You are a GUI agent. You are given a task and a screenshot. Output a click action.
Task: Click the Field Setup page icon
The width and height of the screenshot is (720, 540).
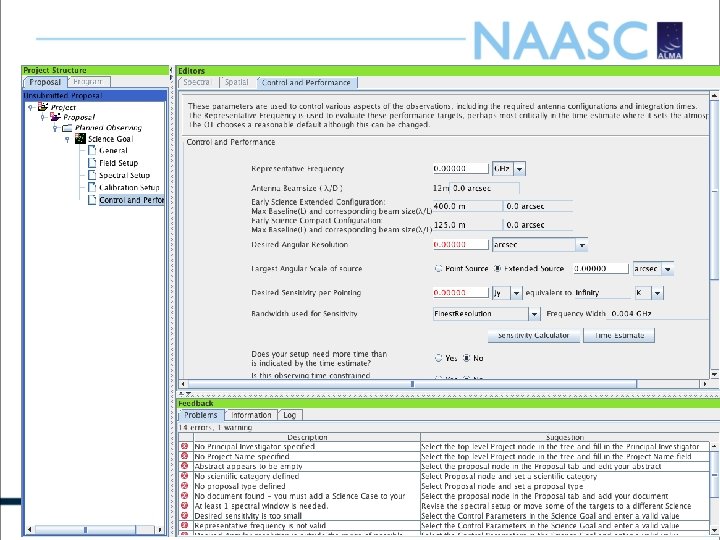click(92, 163)
